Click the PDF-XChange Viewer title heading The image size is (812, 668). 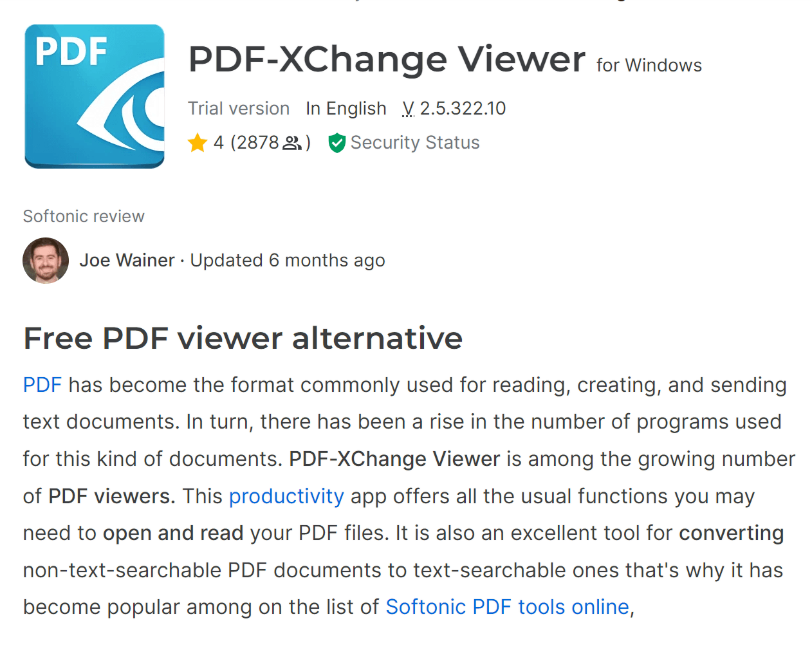(387, 59)
